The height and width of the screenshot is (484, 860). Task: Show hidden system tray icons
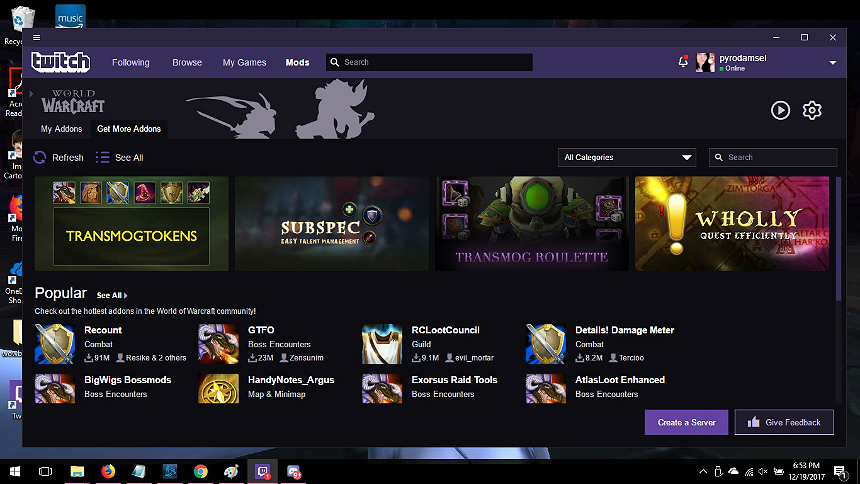(x=703, y=471)
